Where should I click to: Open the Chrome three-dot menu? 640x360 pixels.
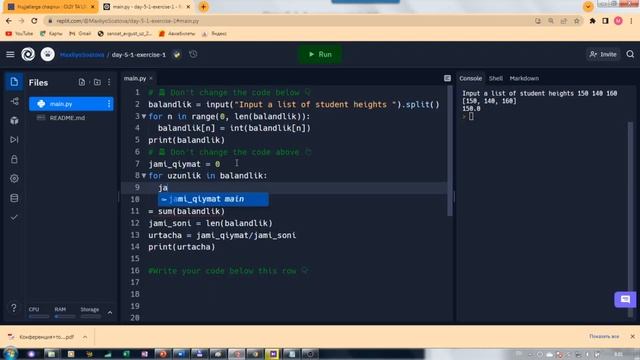631,21
